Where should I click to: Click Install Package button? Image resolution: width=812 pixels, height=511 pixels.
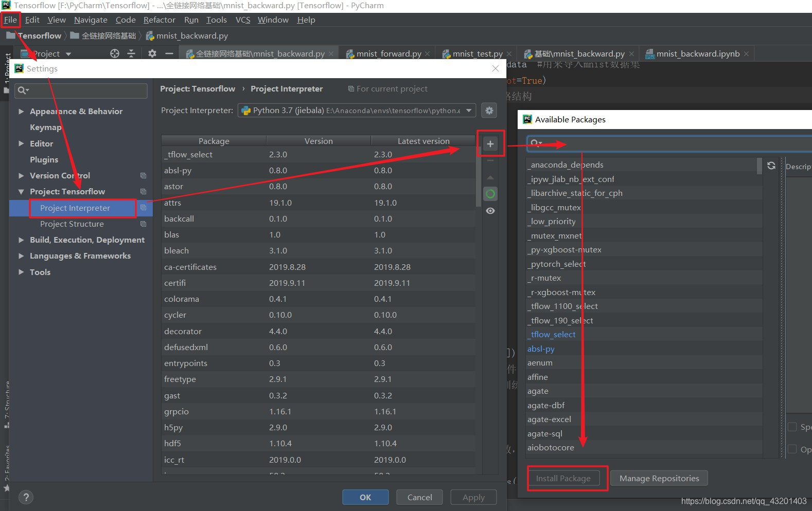563,478
